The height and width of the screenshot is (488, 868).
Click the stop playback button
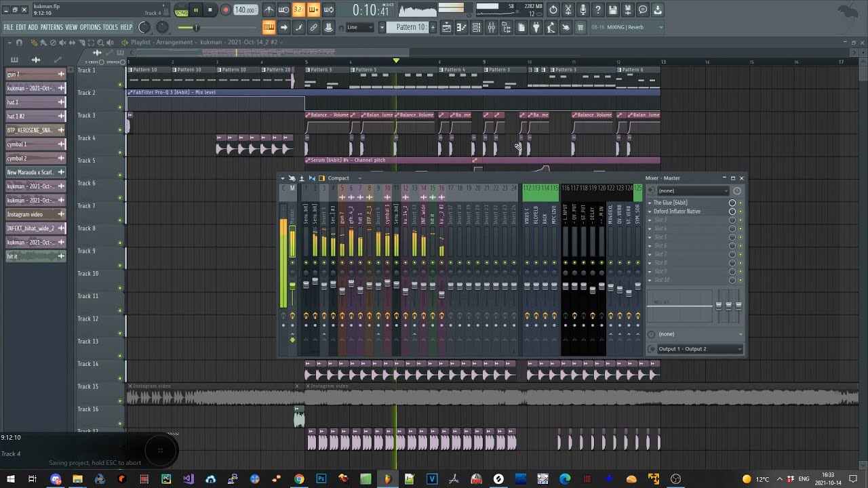pos(210,9)
